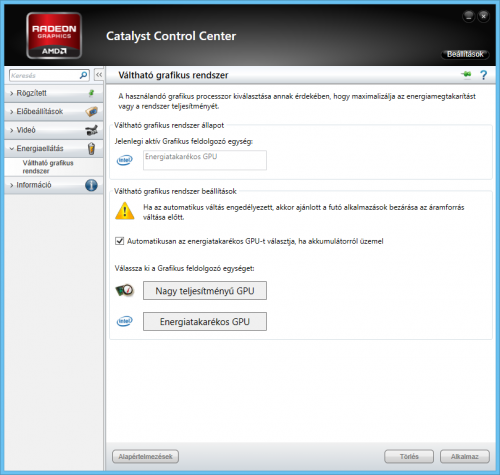Click the Videó camera icon
This screenshot has height=475, width=500.
coord(91,130)
